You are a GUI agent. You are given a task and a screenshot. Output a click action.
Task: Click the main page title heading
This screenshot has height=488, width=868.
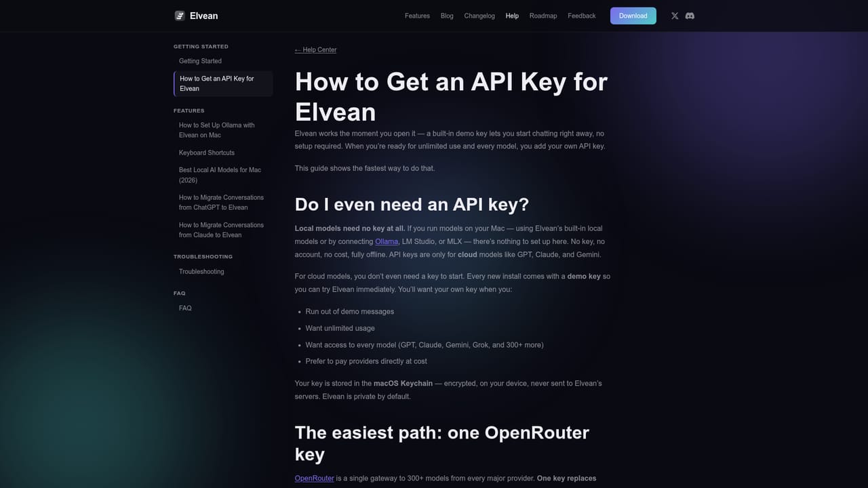pos(451,97)
